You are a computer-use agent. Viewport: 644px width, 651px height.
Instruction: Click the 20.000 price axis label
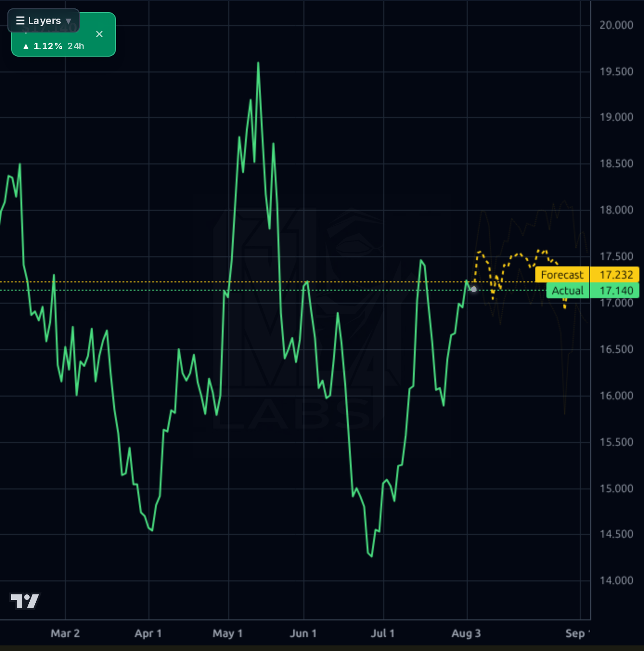point(616,25)
